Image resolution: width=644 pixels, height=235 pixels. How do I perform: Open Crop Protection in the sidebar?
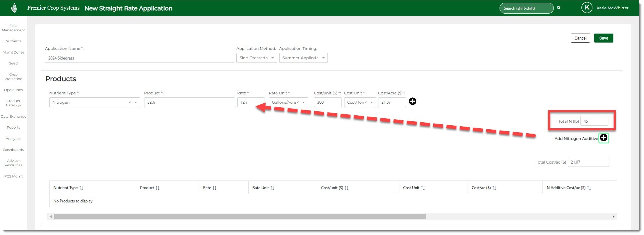13,77
